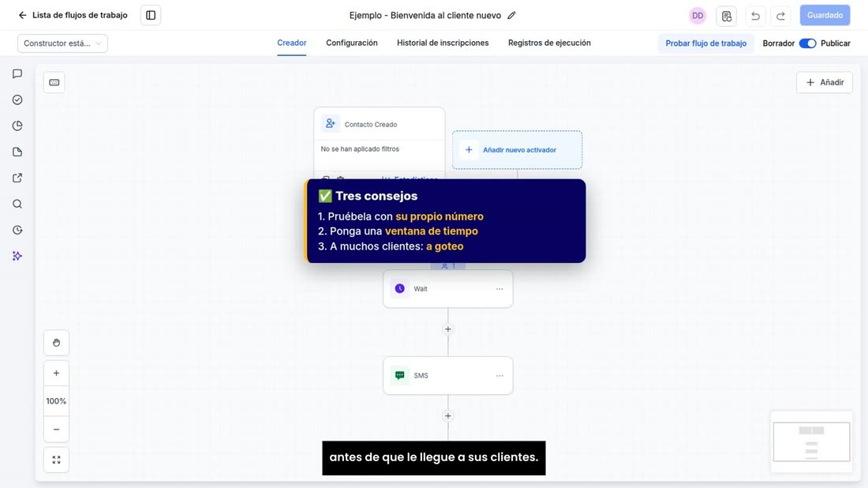Click the Guardado button
The image size is (868, 488).
[825, 16]
